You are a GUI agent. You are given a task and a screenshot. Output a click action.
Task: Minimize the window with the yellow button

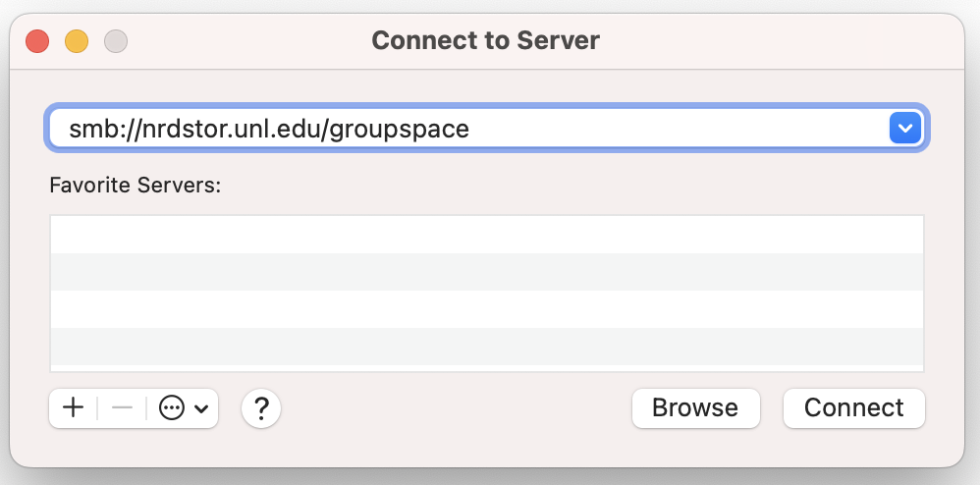tap(77, 41)
